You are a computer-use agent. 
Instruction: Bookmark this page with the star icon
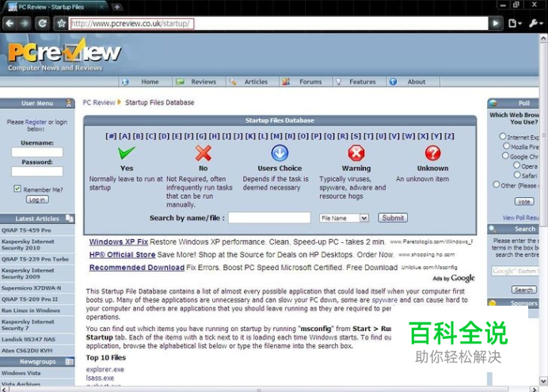click(x=62, y=24)
